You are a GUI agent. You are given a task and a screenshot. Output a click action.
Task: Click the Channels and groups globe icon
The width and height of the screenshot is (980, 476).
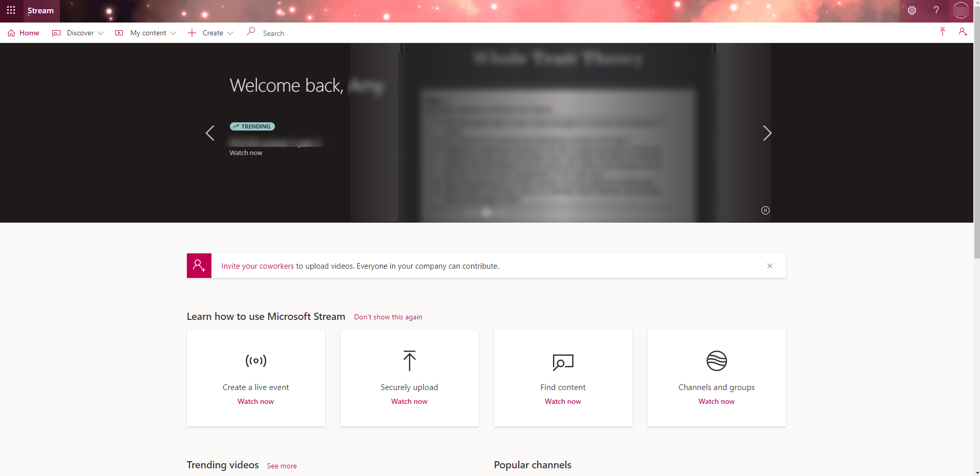[x=717, y=361]
